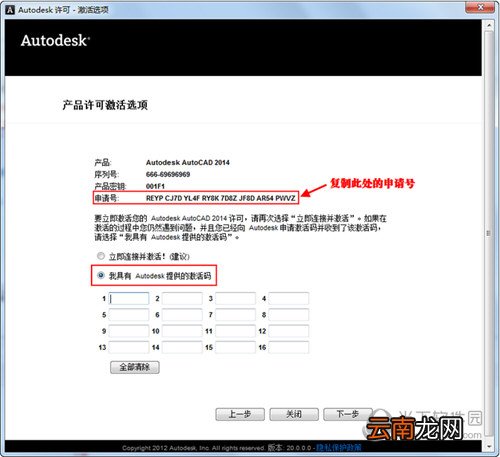Click the 产品许可激活选项 heading
Screen dimensions: 500x457
(x=105, y=105)
